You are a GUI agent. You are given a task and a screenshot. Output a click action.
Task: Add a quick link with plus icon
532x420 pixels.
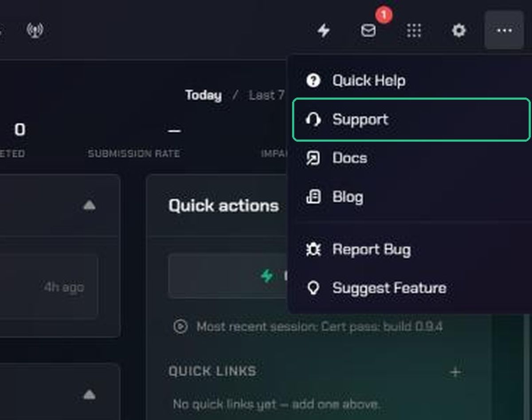pos(455,372)
